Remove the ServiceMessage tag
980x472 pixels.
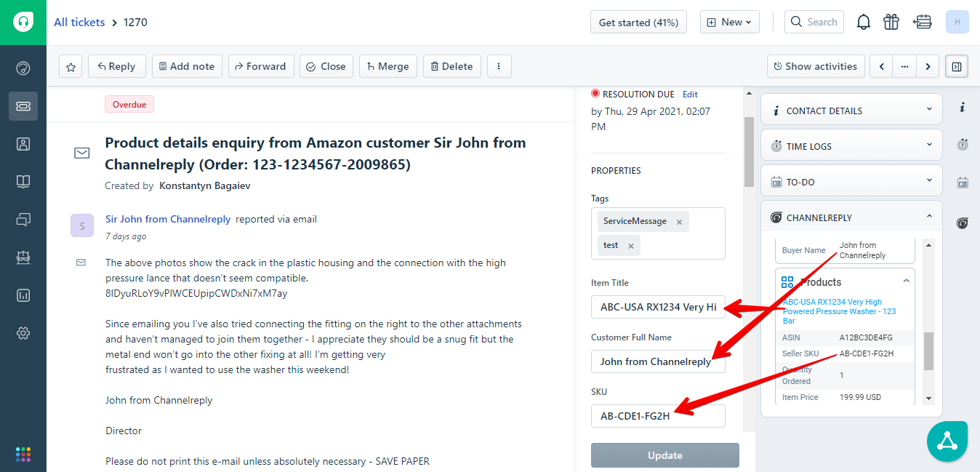click(679, 222)
